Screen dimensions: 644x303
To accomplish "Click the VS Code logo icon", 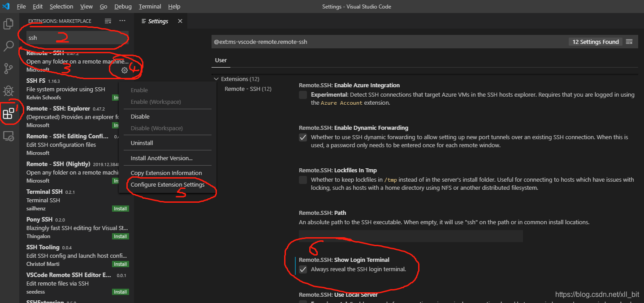I will [6, 6].
